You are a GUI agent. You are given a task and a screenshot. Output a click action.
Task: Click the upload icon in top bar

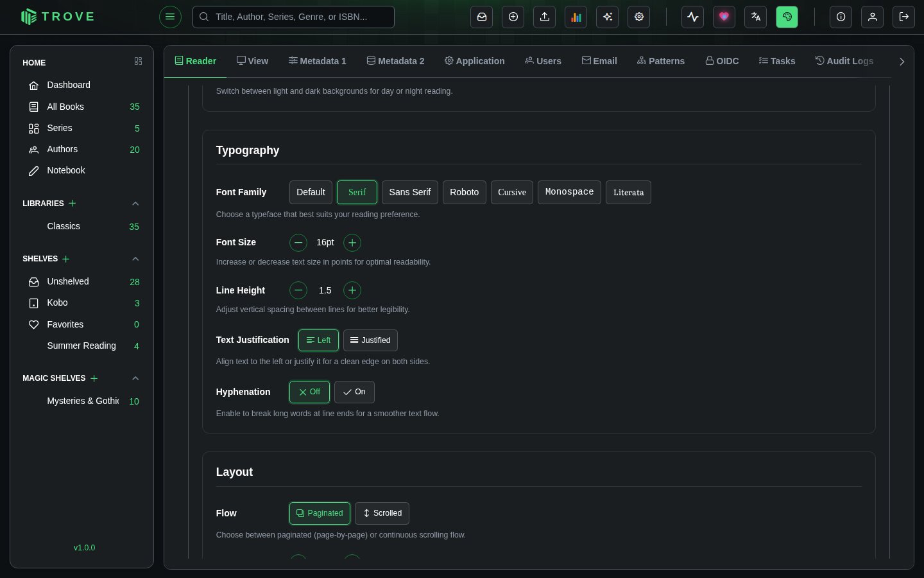[x=545, y=17]
